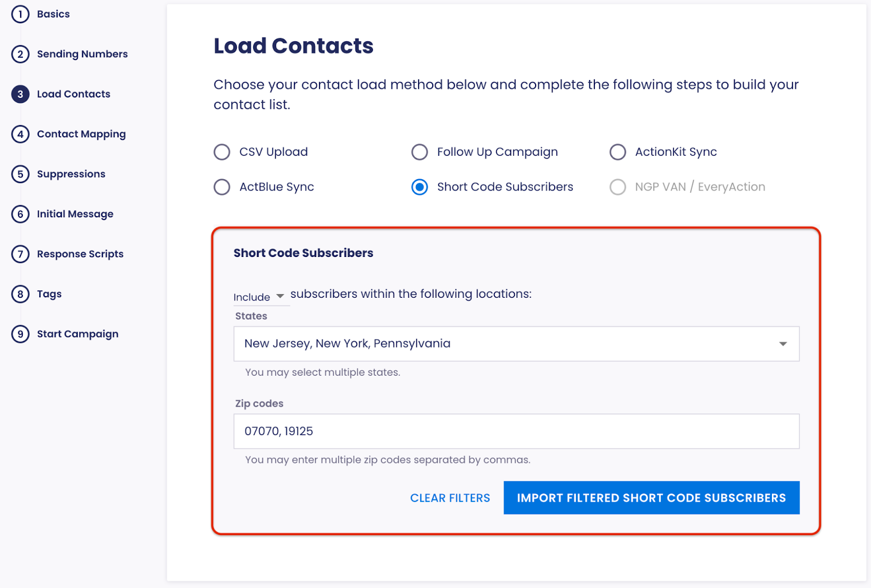Open Response Scripts in sidebar
Viewport: 871px width, 588px height.
[x=80, y=254]
